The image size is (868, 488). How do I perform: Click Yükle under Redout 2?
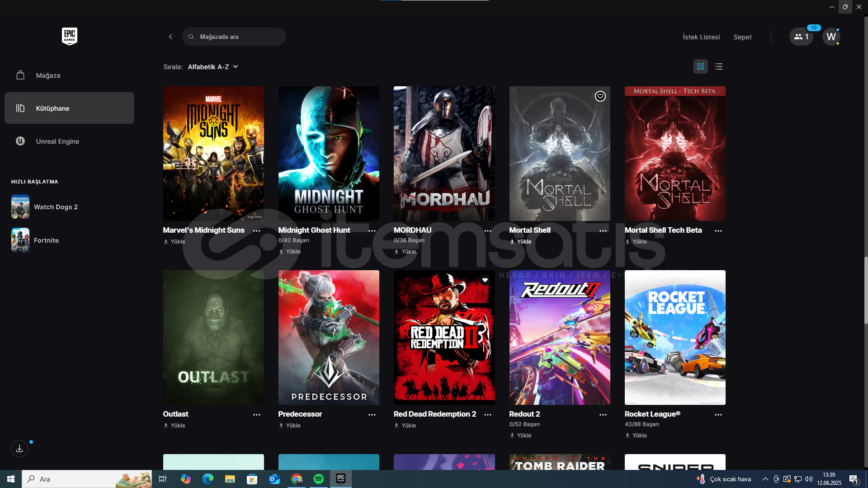coord(521,436)
